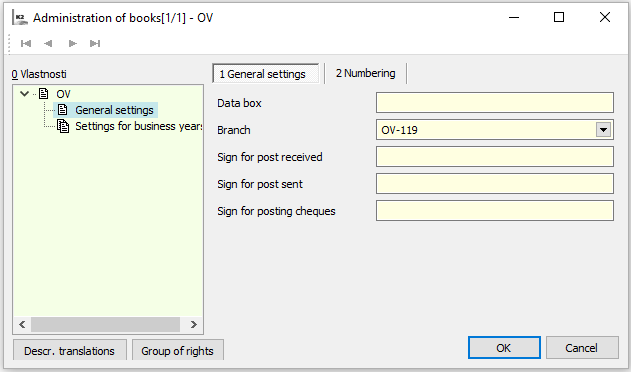This screenshot has width=631, height=372.
Task: Click the next record arrow icon
Action: pos(72,43)
